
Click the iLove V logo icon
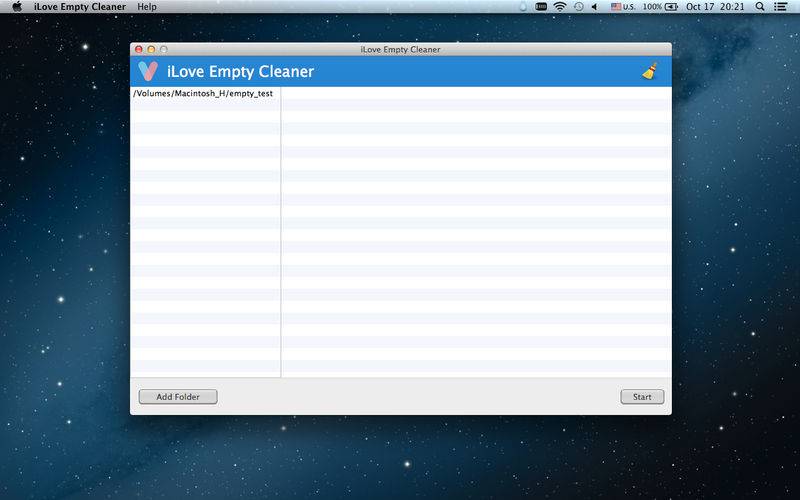(x=148, y=71)
